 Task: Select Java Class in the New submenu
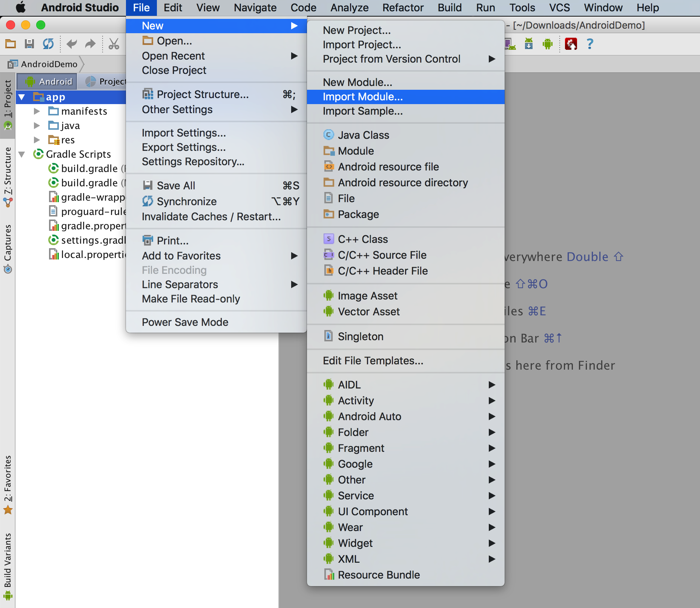pyautogui.click(x=406, y=135)
